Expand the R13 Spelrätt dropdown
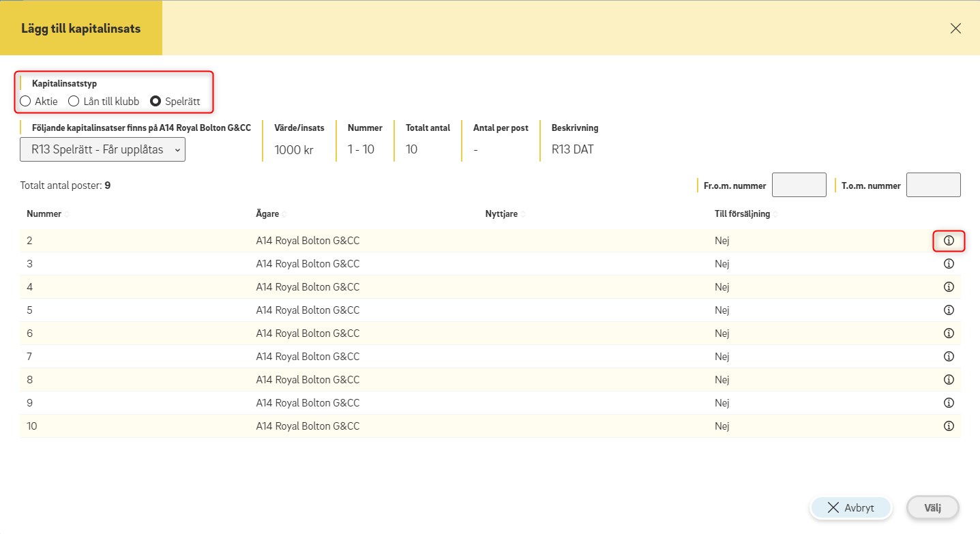The width and height of the screenshot is (980, 534). (102, 149)
